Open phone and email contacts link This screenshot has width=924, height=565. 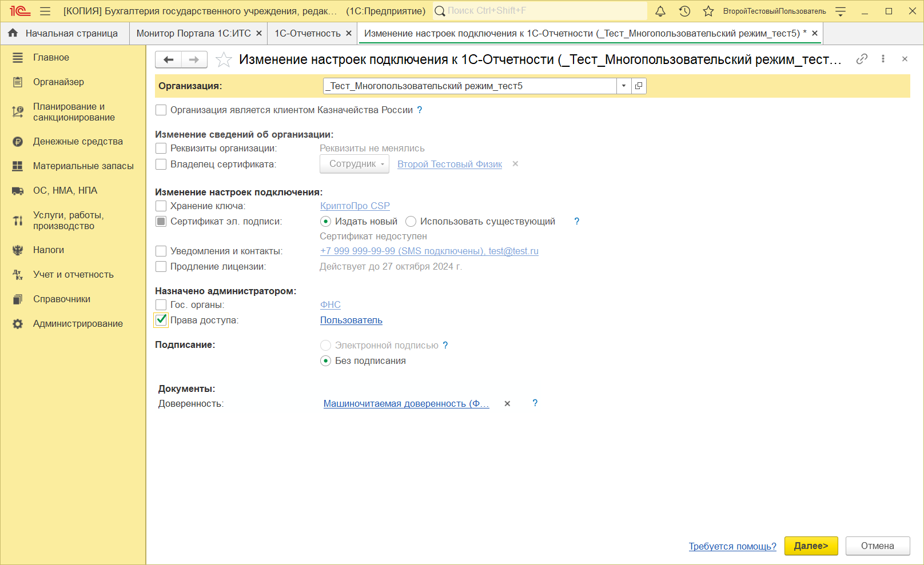coord(429,251)
